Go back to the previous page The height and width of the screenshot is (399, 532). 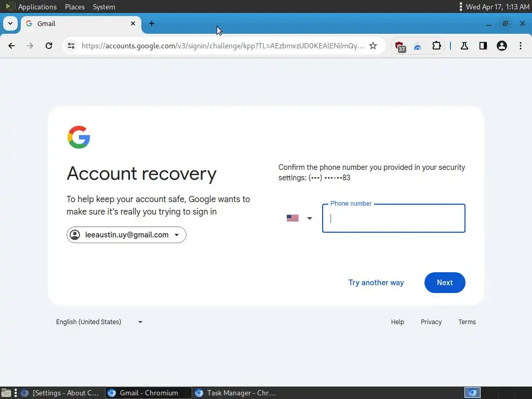coord(11,46)
